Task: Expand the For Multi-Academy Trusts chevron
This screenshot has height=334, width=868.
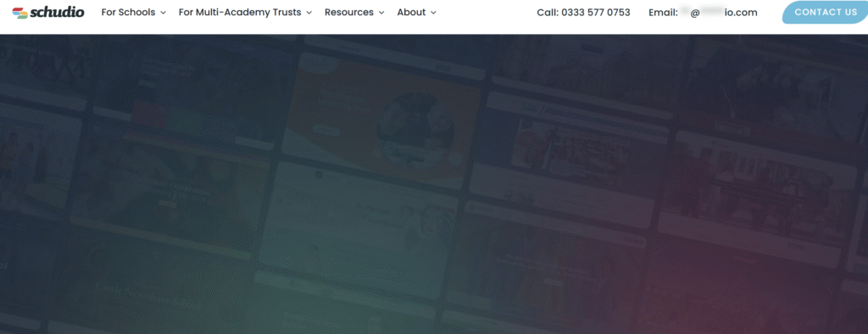Action: [x=309, y=13]
